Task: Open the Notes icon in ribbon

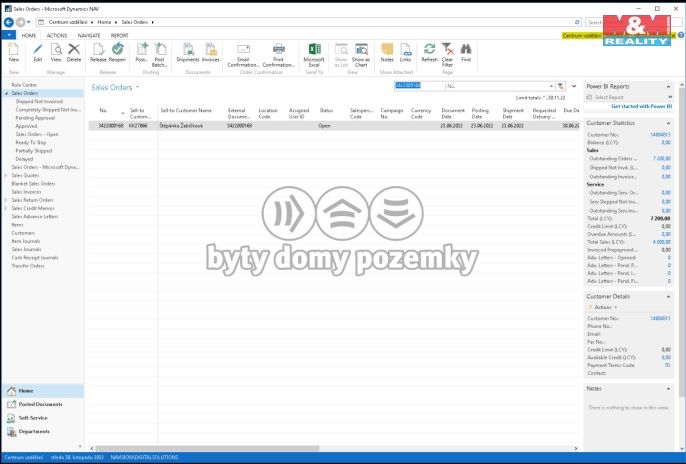Action: 387,49
